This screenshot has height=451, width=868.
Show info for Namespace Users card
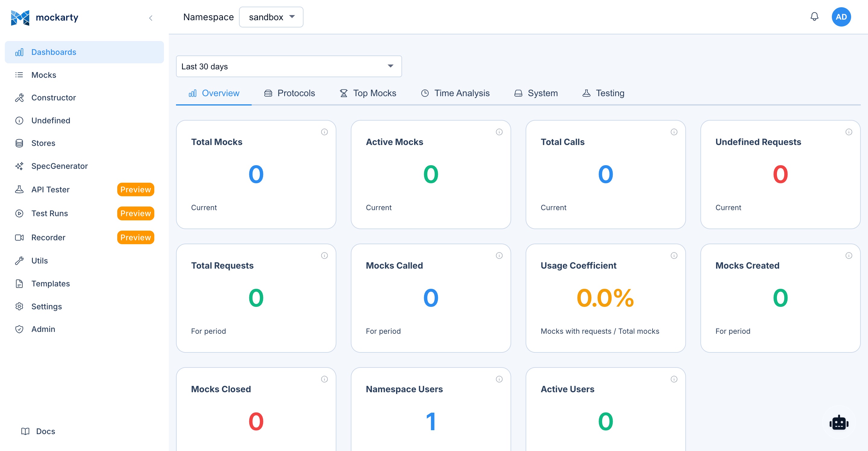(x=499, y=380)
